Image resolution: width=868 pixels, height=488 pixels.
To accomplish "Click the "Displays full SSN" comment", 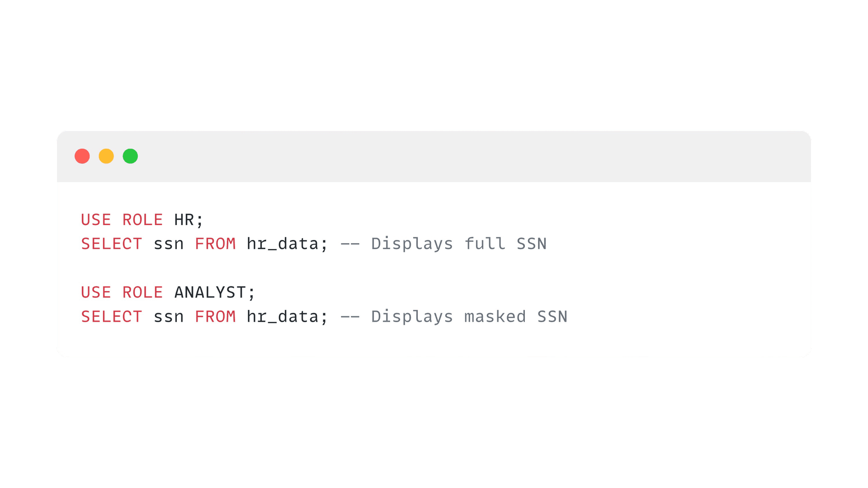I will (458, 244).
